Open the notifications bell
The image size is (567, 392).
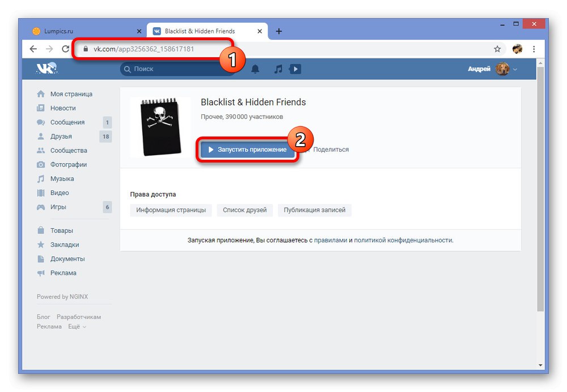click(255, 69)
